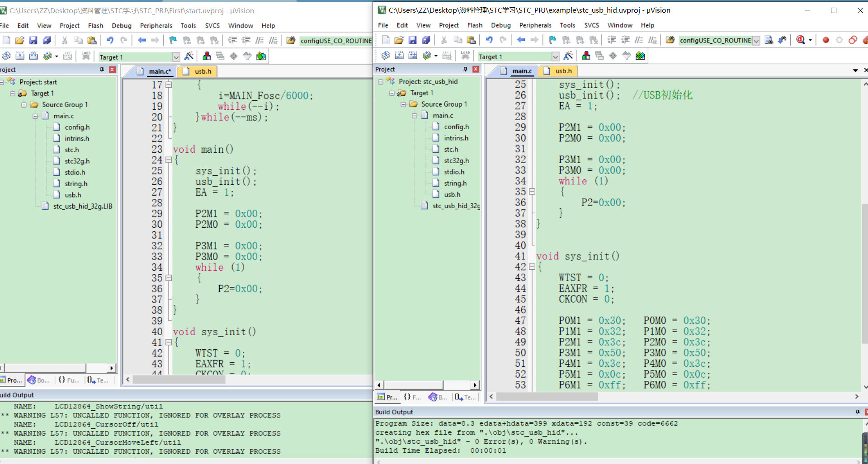Start debug session with the magnifier 'd' icon
The image size is (868, 464).
801,40
